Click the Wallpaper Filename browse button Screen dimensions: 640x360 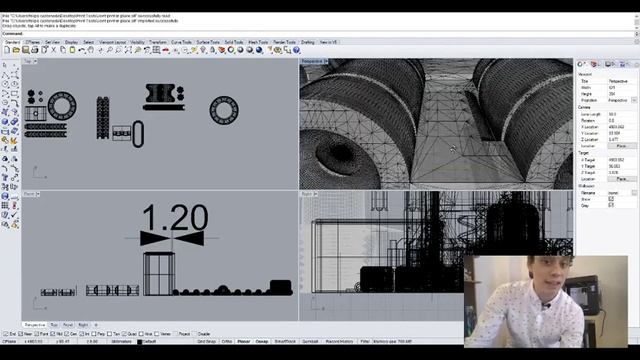[634, 193]
